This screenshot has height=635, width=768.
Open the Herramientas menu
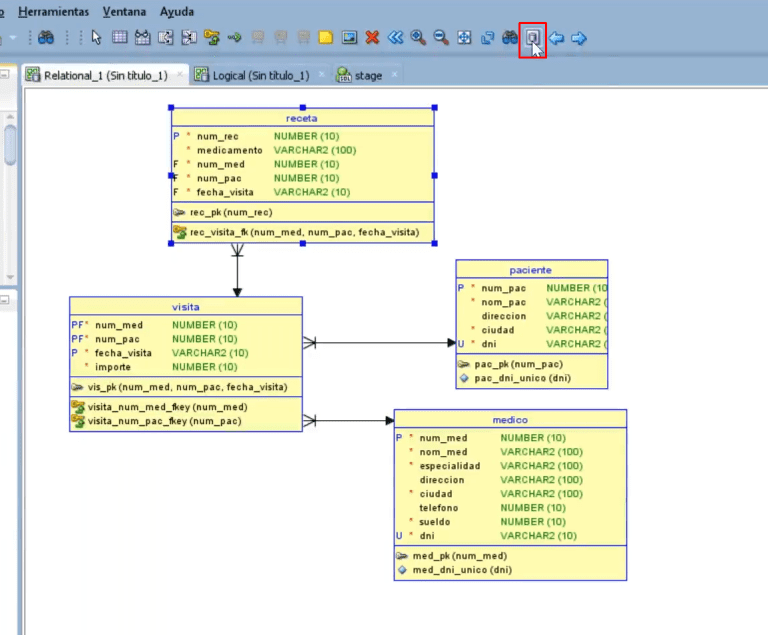pyautogui.click(x=53, y=11)
